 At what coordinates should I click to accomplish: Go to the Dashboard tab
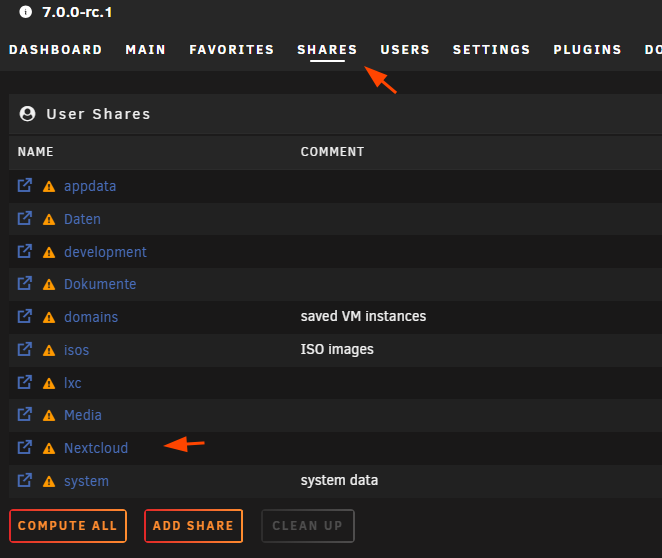[55, 50]
